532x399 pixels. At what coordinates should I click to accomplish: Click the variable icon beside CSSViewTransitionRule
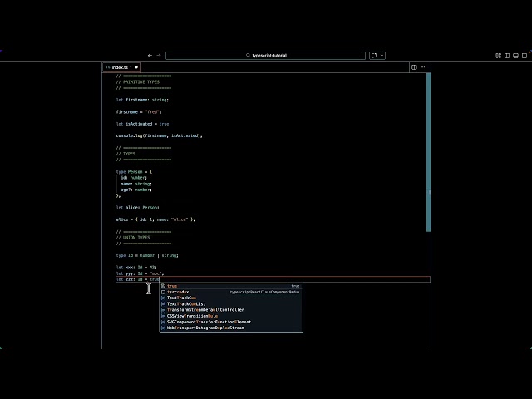point(163,316)
